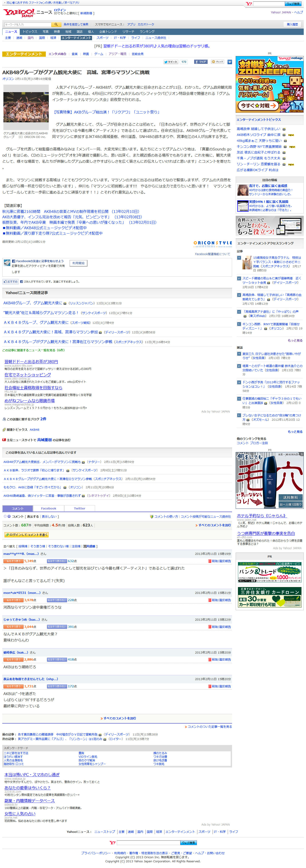Open the 高城亜樹 news search link
Screen dimensions: 306x868
pyautogui.click(x=44, y=440)
